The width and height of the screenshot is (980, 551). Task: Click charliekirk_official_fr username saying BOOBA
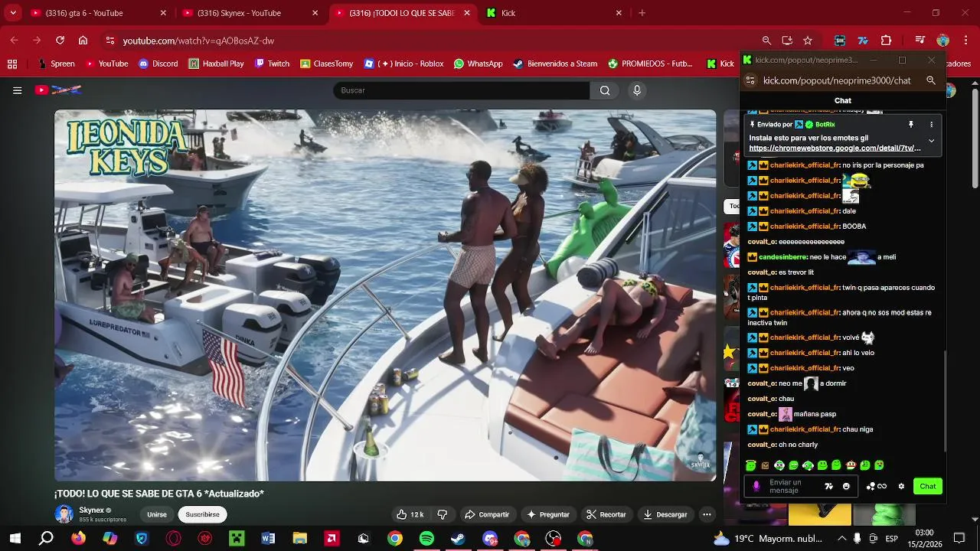click(x=805, y=227)
